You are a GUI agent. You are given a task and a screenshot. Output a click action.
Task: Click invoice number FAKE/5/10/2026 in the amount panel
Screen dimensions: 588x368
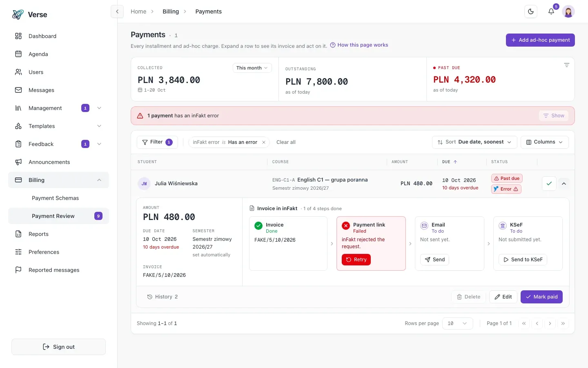(x=164, y=275)
